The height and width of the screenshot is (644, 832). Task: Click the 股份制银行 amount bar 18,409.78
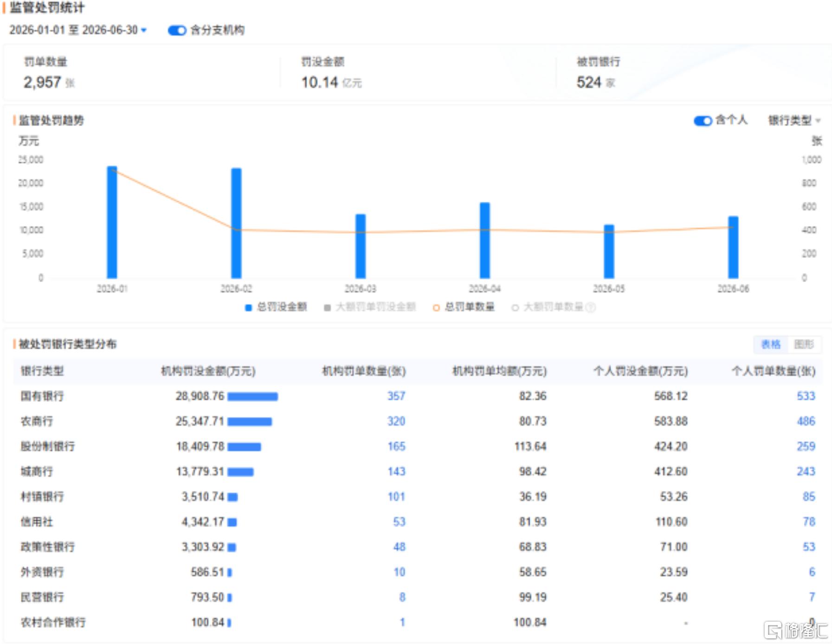tap(244, 447)
